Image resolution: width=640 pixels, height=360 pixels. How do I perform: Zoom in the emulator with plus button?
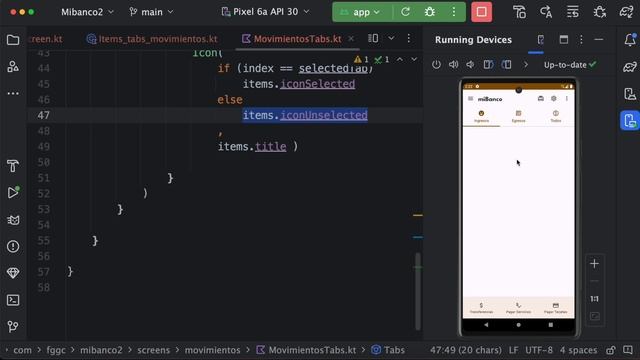coord(594,264)
